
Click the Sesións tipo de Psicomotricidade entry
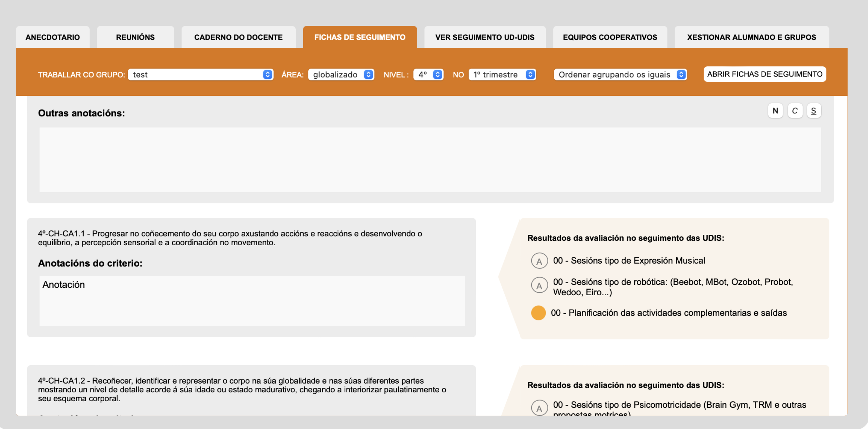pos(679,409)
